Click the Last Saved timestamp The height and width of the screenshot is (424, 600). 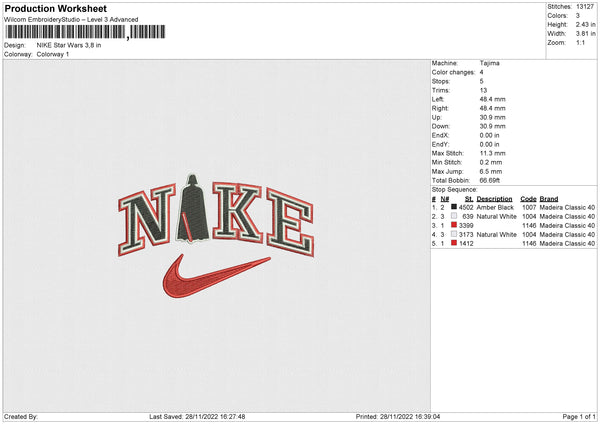pos(197,417)
